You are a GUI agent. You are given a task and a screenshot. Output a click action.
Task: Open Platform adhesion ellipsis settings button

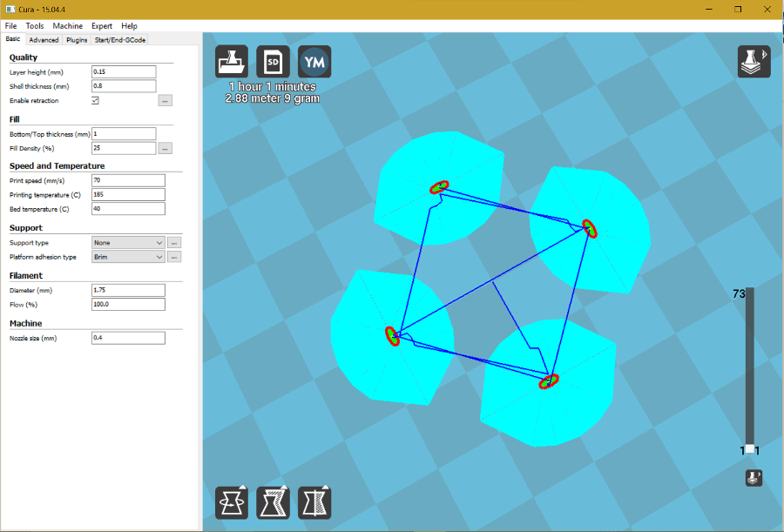coord(174,257)
